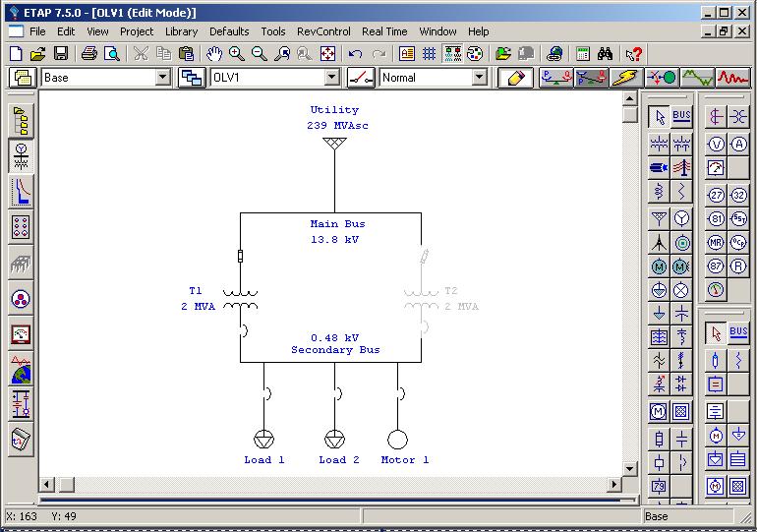
Task: Open the Defaults menu
Action: pyautogui.click(x=229, y=31)
